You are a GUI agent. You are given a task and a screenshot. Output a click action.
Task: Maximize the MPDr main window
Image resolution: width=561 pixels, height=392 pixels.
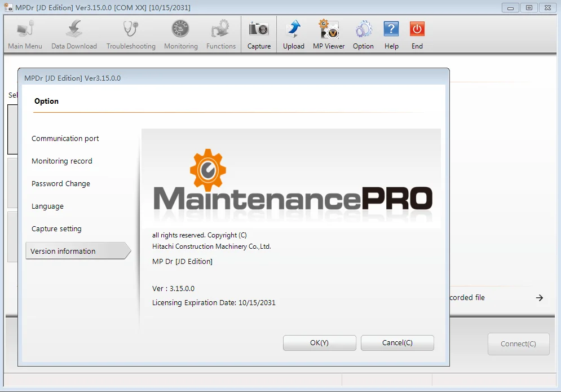coord(529,7)
